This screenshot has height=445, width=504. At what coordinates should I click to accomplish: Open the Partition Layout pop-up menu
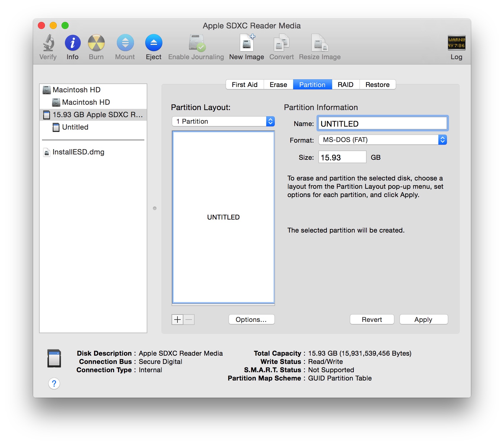[223, 121]
